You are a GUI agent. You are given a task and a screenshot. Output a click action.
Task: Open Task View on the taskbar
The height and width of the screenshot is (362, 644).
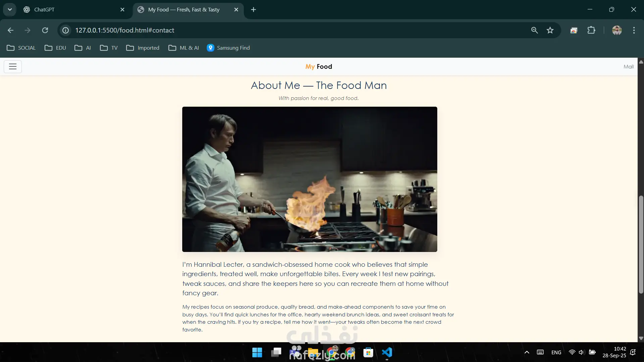click(276, 352)
